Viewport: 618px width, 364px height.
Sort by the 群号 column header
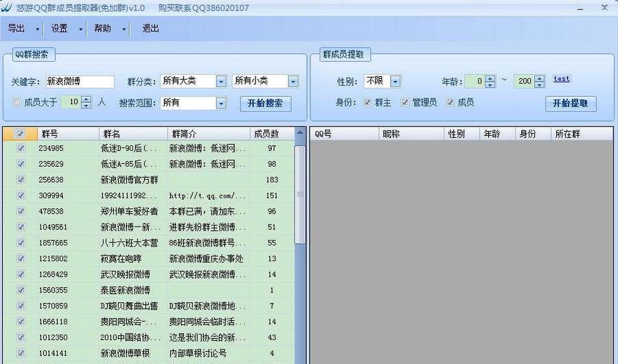(x=68, y=134)
